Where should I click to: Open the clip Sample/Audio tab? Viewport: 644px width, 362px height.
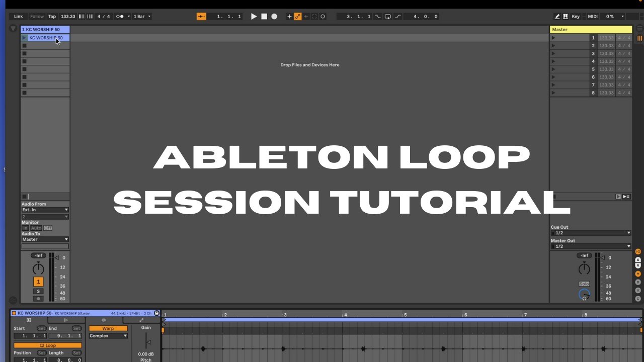pos(104,320)
